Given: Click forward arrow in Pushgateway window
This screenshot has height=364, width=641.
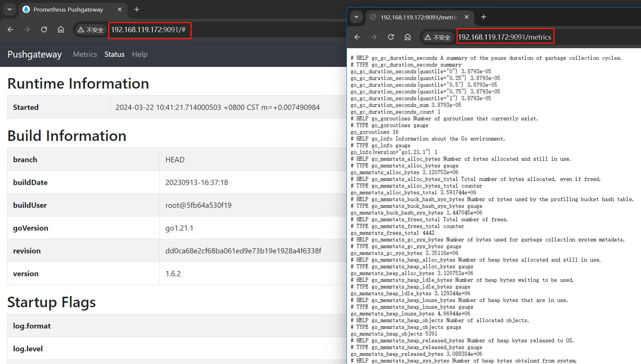Looking at the screenshot, I should click(27, 30).
